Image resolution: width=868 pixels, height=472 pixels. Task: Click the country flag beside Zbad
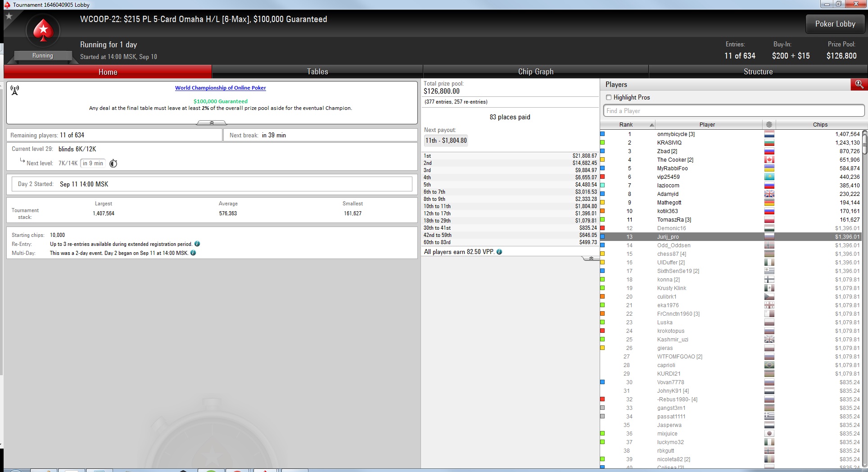coord(769,151)
